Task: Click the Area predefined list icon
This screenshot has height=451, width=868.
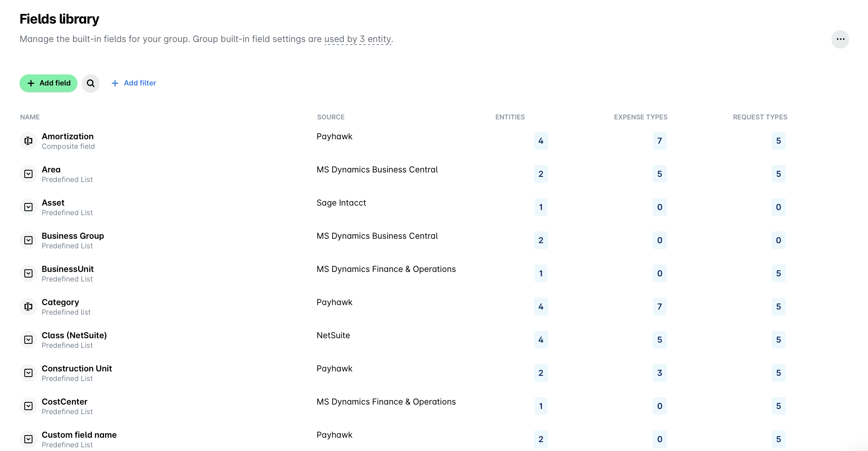Action: (28, 174)
